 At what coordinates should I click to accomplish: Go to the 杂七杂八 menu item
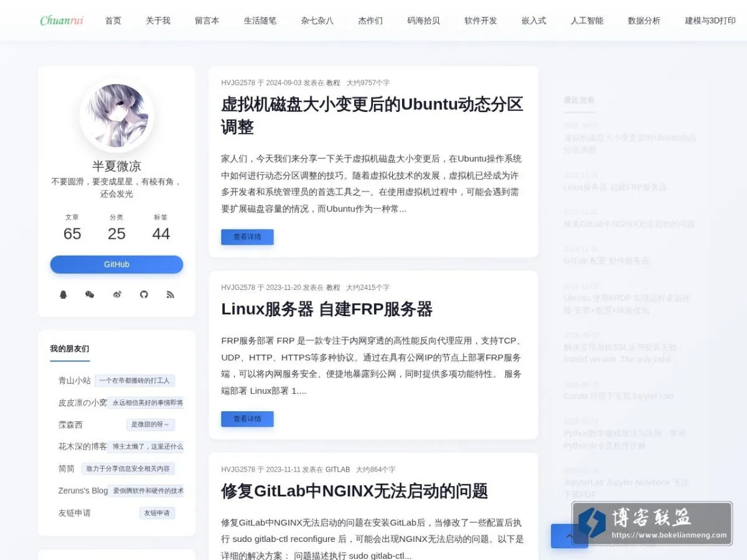coord(317,21)
